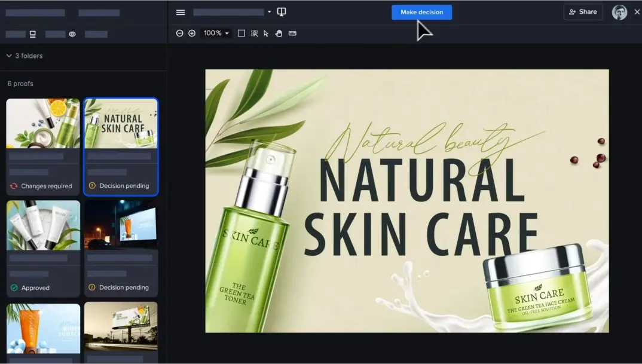Activate the zoom-to-area marquee tool
Viewport: 642px width, 364px height.
pos(255,33)
